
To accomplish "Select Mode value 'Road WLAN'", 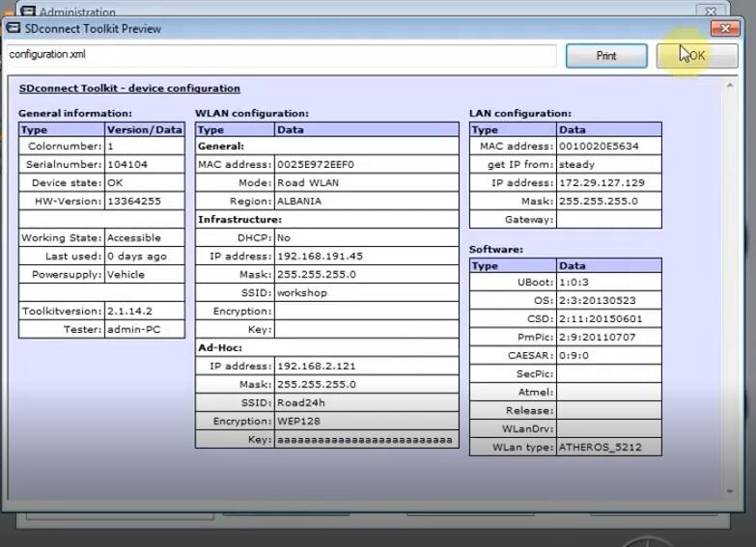I will click(x=308, y=182).
